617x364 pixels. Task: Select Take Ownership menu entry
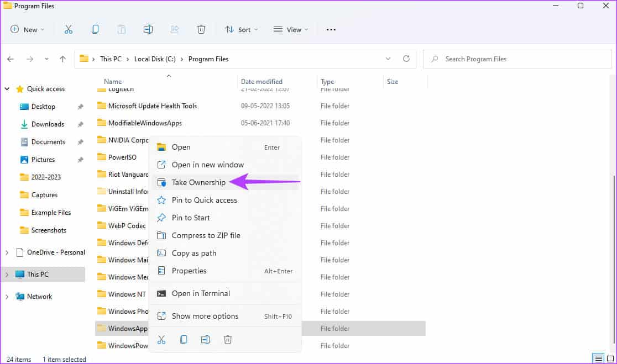coord(226,182)
